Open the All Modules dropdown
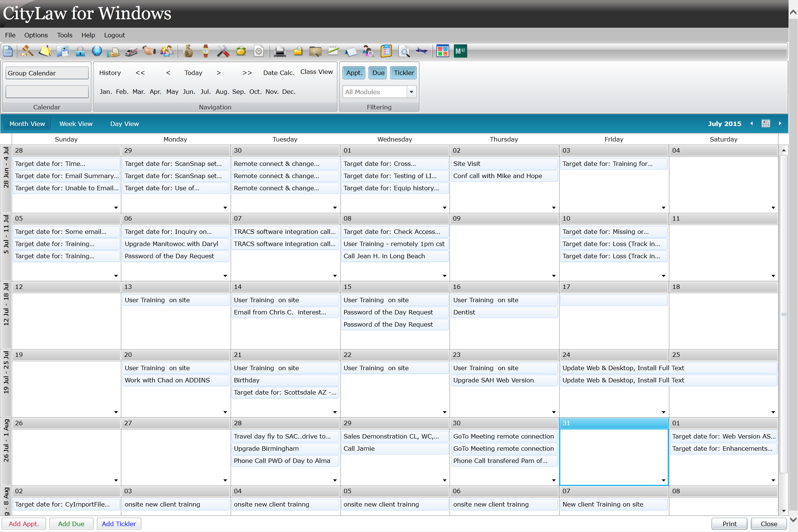The height and width of the screenshot is (532, 798). click(411, 92)
